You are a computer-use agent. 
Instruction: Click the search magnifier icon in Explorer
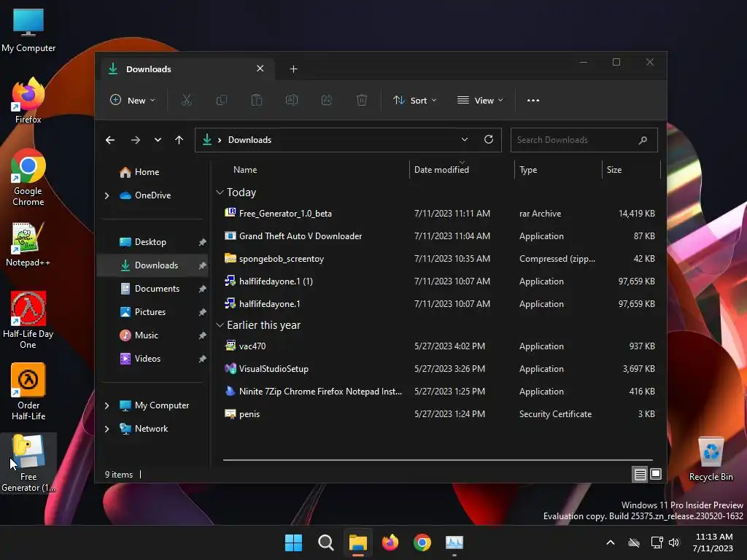tap(643, 140)
